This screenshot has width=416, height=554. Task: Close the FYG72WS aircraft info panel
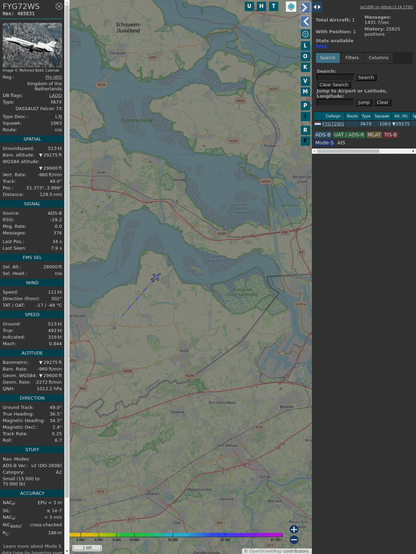pyautogui.click(x=59, y=6)
